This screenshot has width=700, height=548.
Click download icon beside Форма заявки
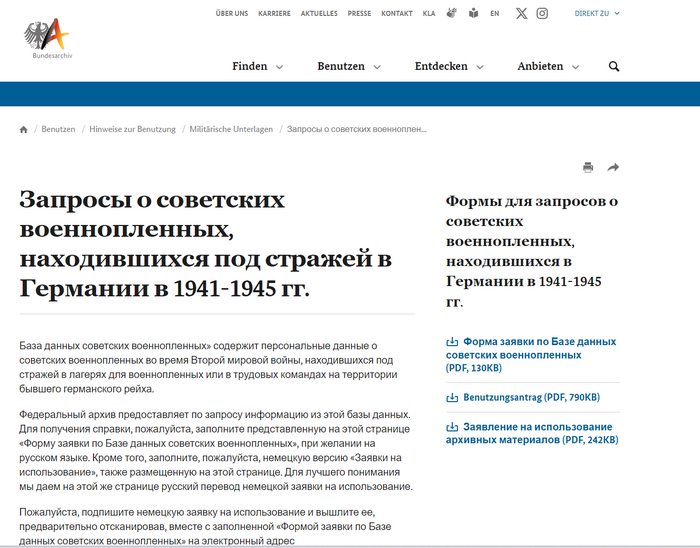(x=452, y=342)
